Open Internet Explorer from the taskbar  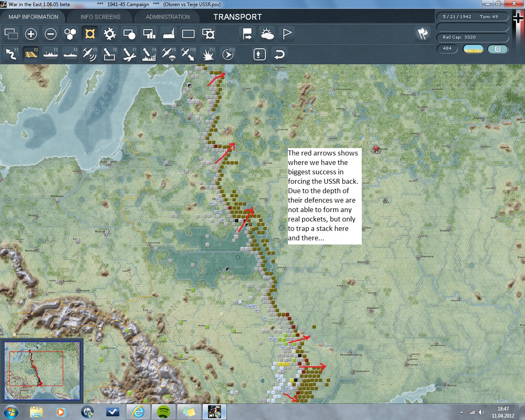pyautogui.click(x=138, y=412)
